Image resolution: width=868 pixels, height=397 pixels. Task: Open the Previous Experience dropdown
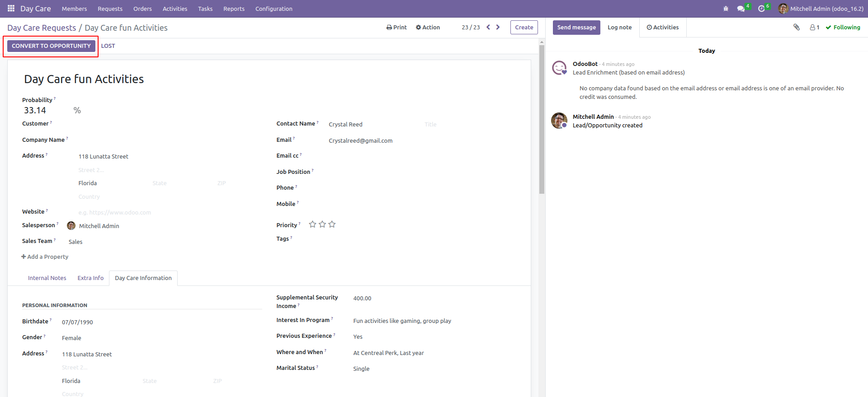(x=434, y=336)
